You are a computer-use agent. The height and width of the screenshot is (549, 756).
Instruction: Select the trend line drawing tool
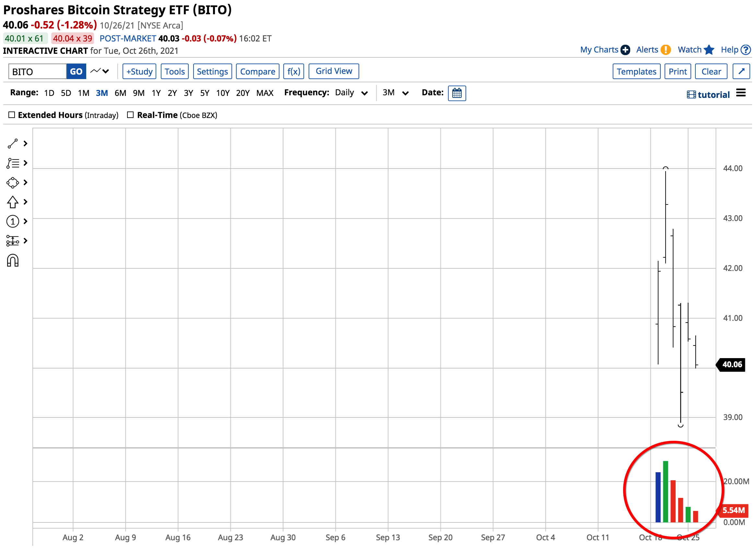point(13,144)
